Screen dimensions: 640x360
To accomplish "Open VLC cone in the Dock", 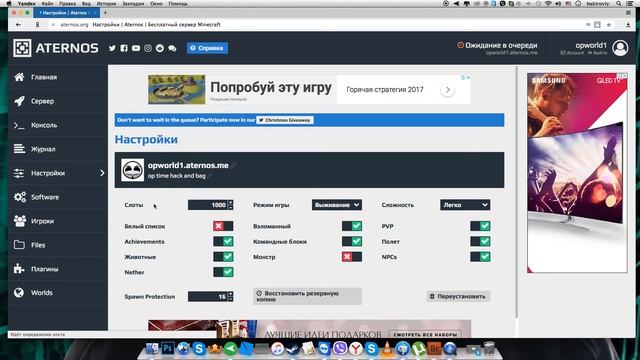I will tap(387, 349).
